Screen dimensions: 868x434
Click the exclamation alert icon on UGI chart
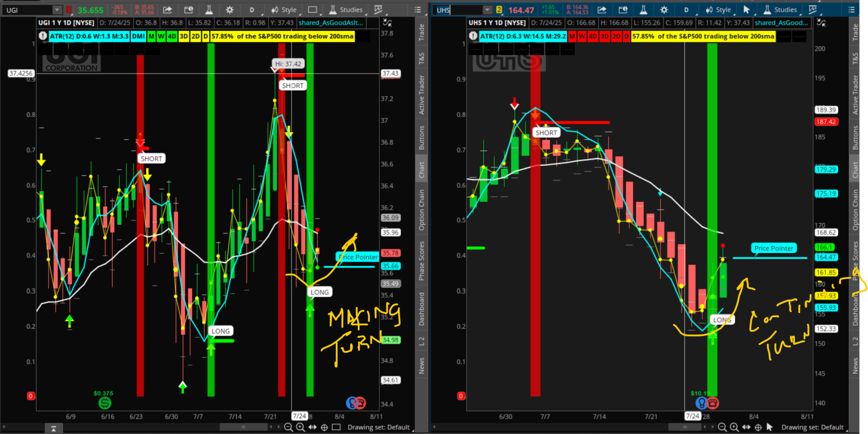tap(43, 36)
